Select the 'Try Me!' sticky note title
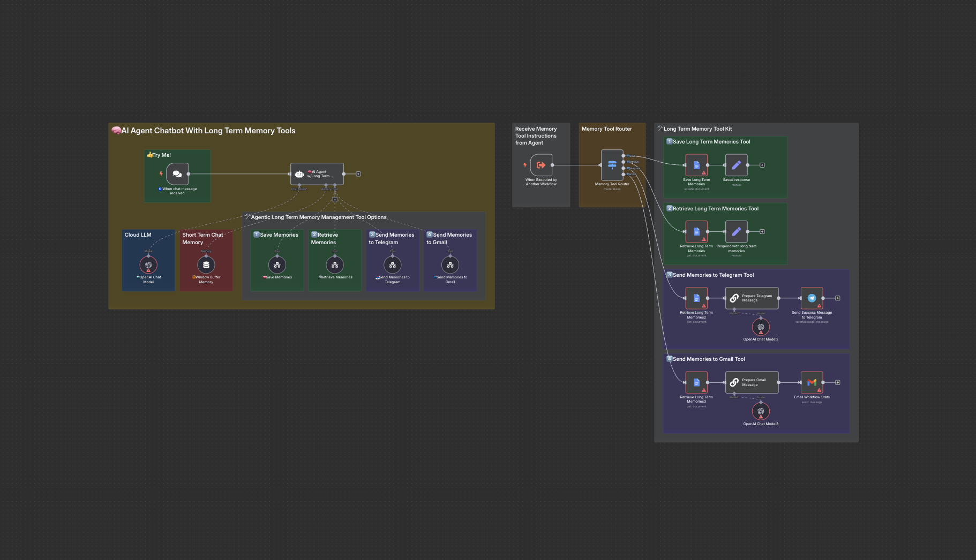The width and height of the screenshot is (976, 560). coord(161,155)
